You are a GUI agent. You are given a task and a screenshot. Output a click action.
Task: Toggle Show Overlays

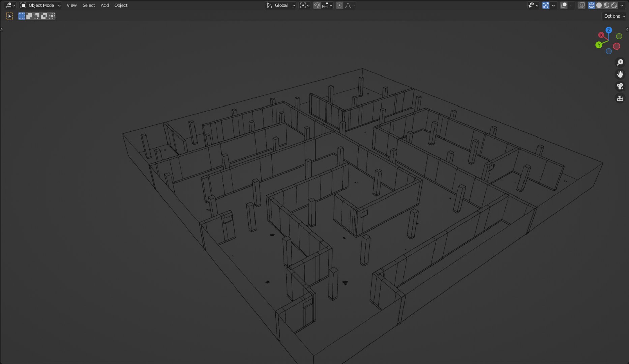tap(564, 5)
